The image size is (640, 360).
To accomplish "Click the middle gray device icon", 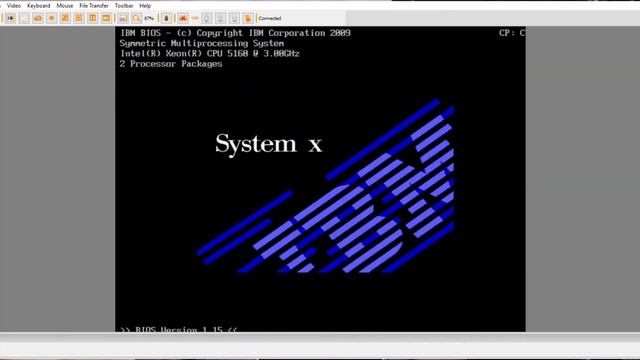I will [220, 18].
